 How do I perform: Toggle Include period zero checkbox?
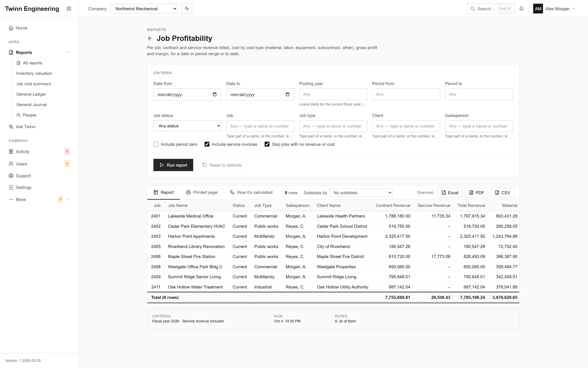pyautogui.click(x=156, y=144)
